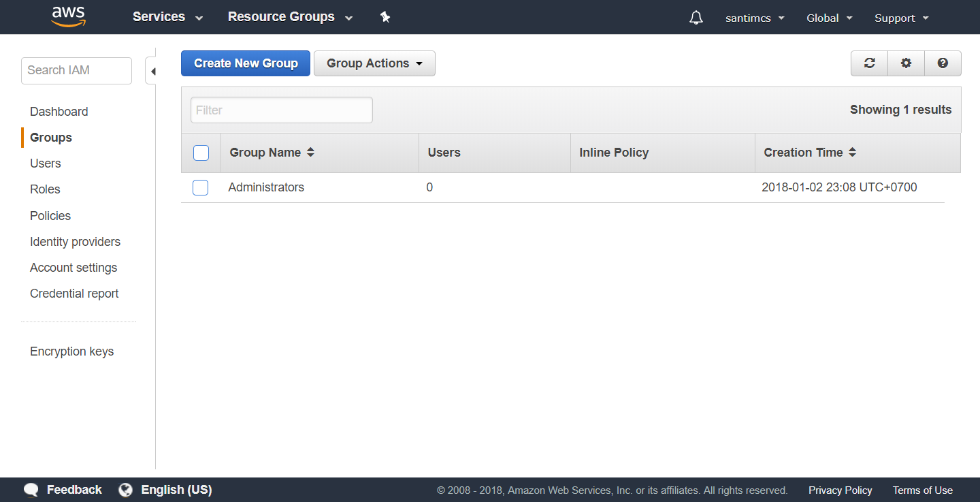Click the Showing 1 results text
980x502 pixels.
coord(900,110)
